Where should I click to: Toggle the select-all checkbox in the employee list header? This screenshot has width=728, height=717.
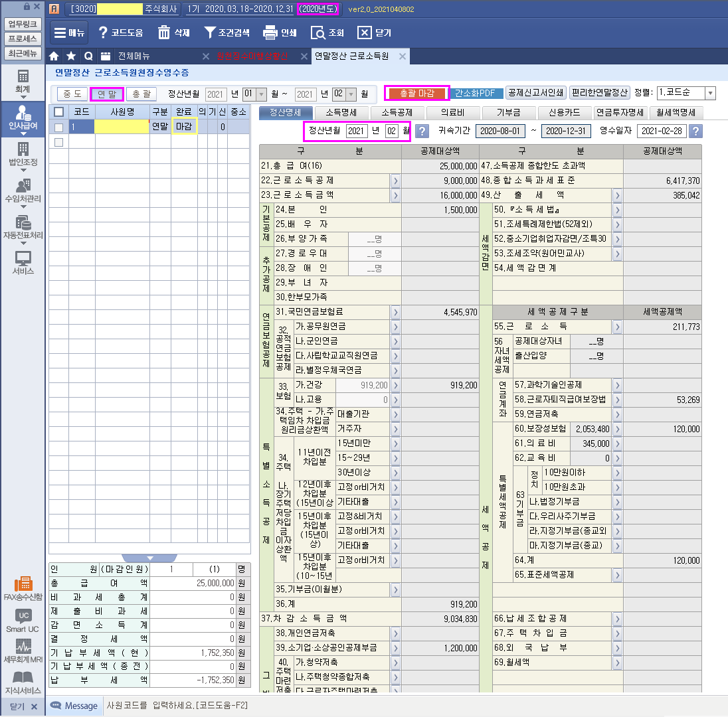(58, 112)
